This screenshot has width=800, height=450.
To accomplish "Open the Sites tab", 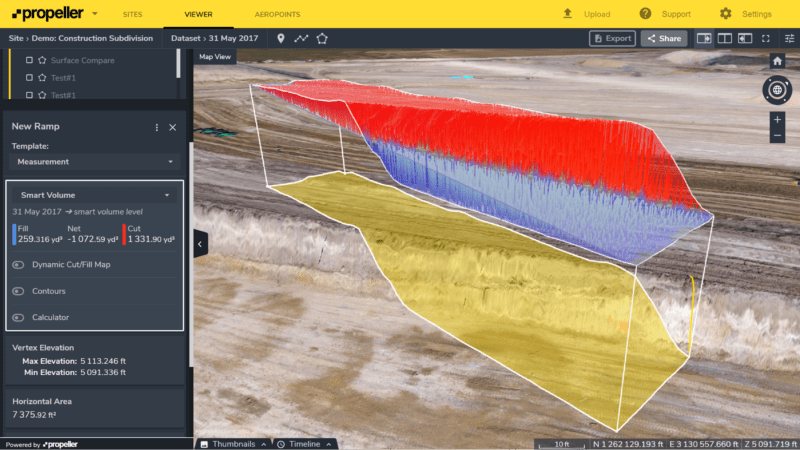I will pyautogui.click(x=133, y=14).
